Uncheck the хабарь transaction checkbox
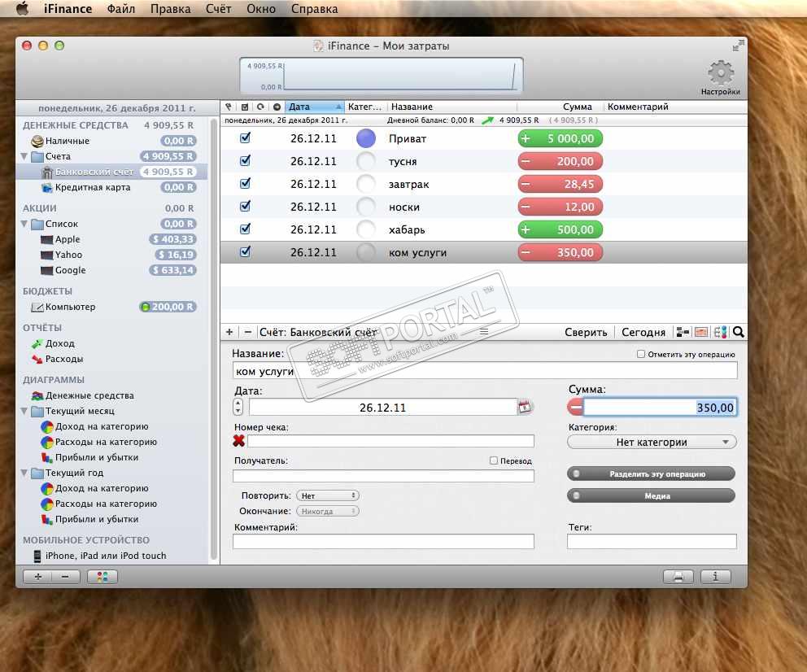 [246, 229]
